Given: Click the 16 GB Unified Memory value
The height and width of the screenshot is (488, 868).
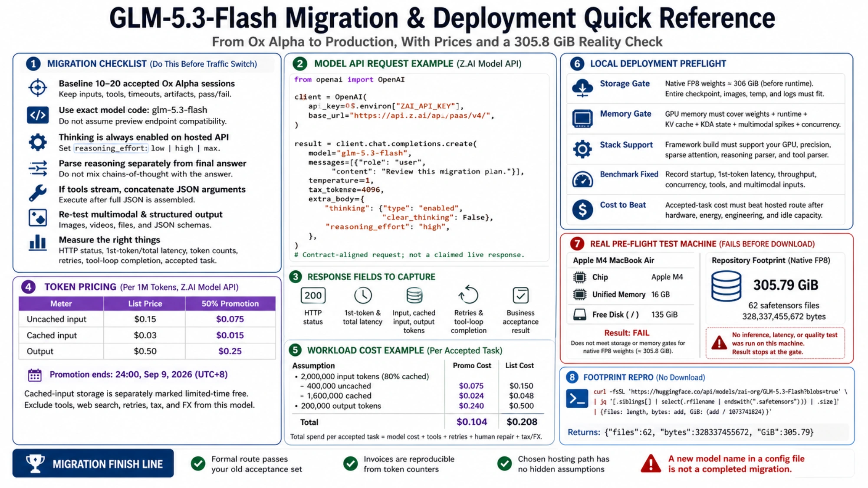Looking at the screenshot, I should click(x=660, y=295).
